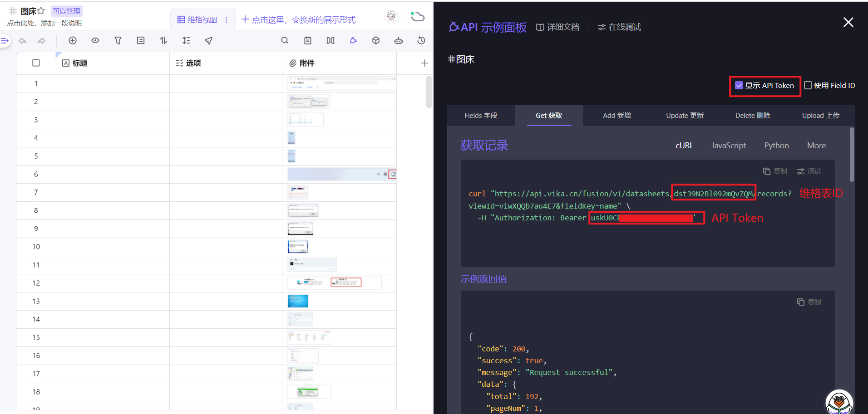Click the share paper-plane icon
The height and width of the screenshot is (414, 868).
tap(209, 40)
